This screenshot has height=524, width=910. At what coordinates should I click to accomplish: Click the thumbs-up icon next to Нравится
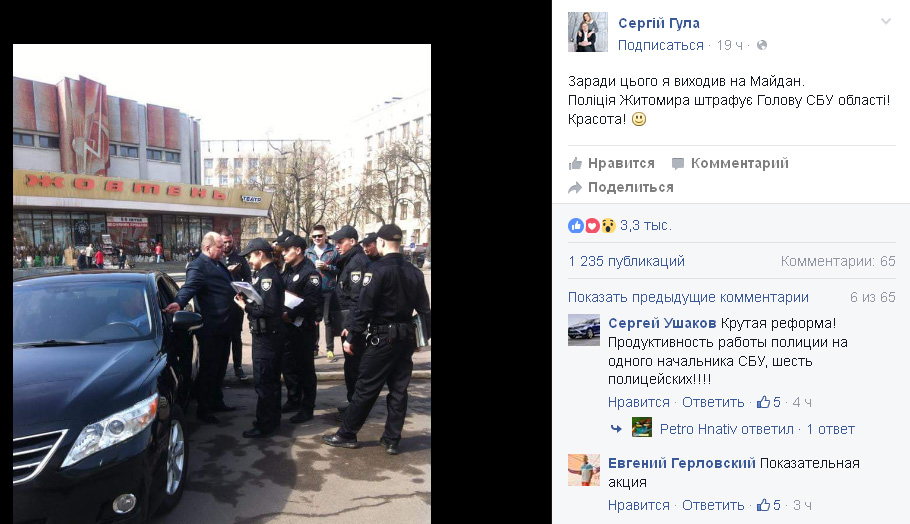point(575,164)
